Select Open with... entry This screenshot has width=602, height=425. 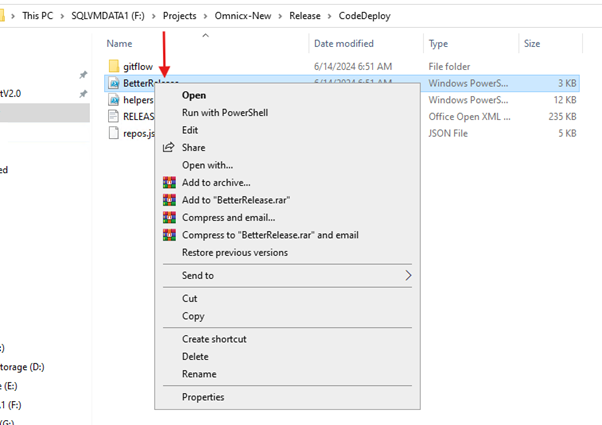coord(207,165)
